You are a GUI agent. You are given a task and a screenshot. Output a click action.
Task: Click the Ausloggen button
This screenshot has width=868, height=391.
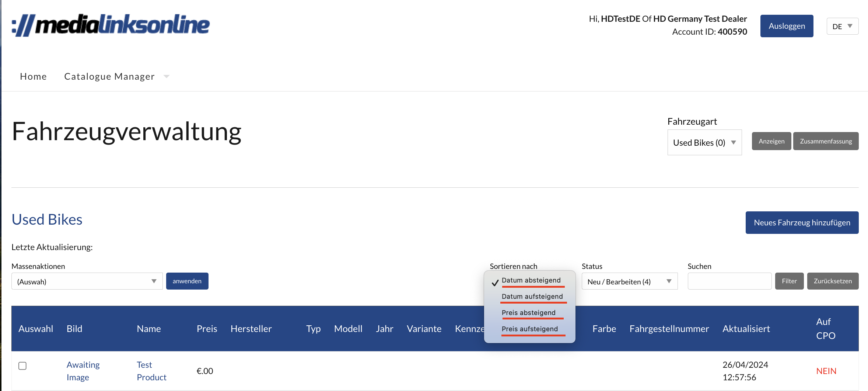pos(787,26)
